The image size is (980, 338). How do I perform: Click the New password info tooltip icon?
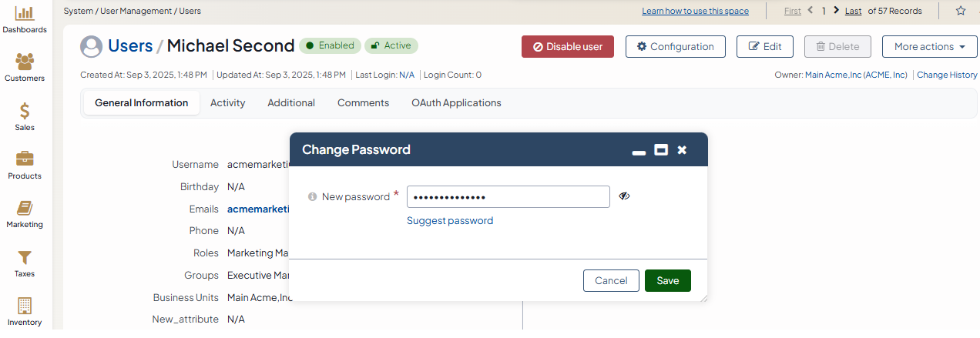pyautogui.click(x=313, y=197)
